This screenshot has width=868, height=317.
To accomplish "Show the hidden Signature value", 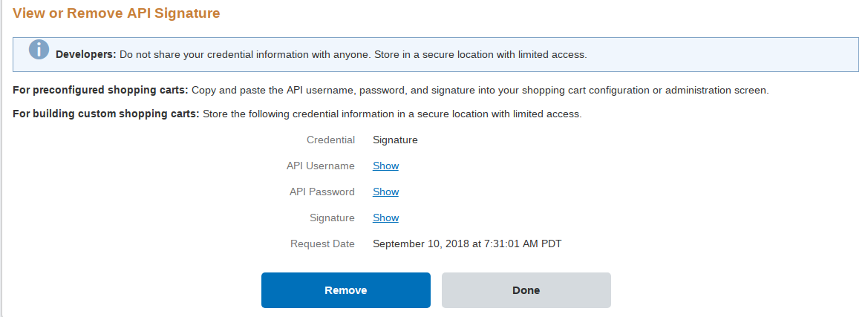I will tap(385, 218).
